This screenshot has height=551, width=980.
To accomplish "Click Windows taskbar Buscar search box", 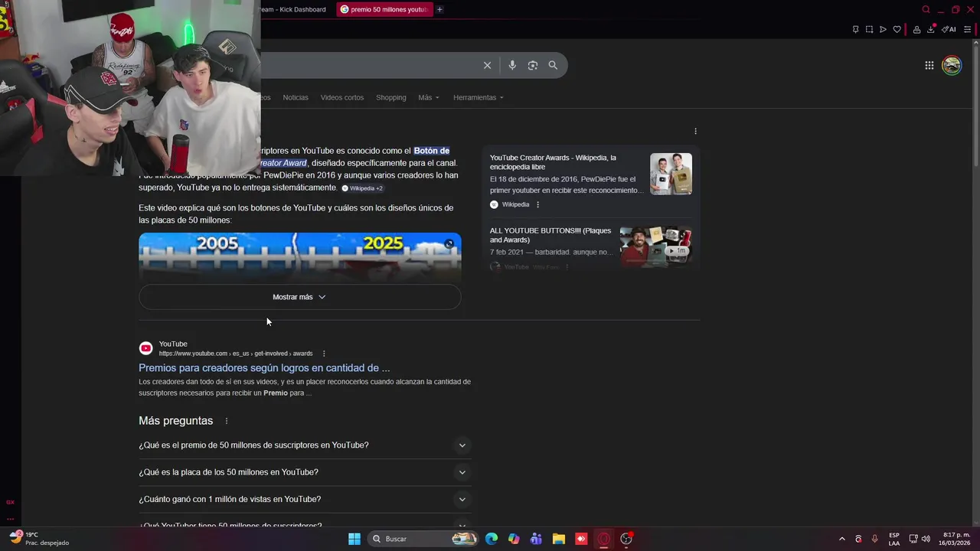I will [x=423, y=539].
